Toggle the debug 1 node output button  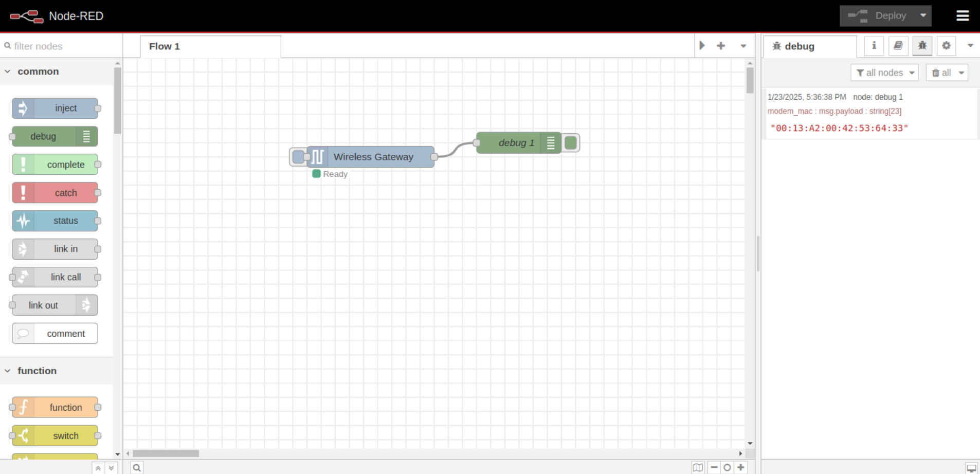pyautogui.click(x=571, y=143)
